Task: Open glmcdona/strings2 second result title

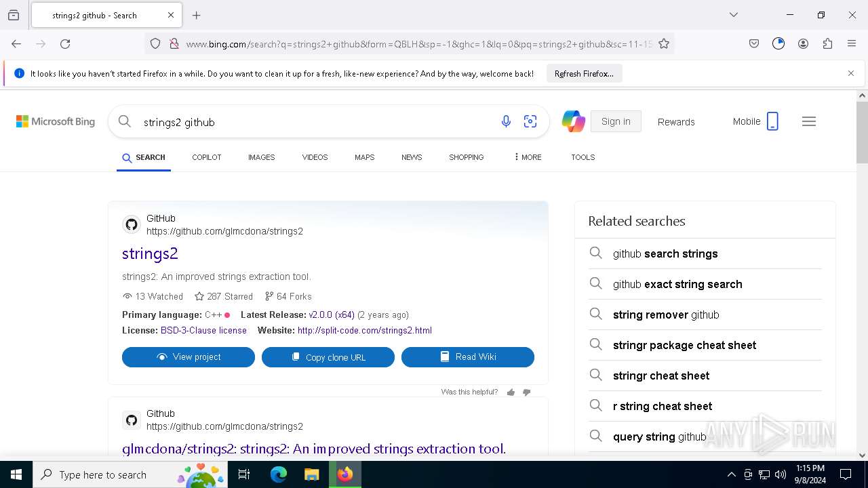Action: point(314,449)
